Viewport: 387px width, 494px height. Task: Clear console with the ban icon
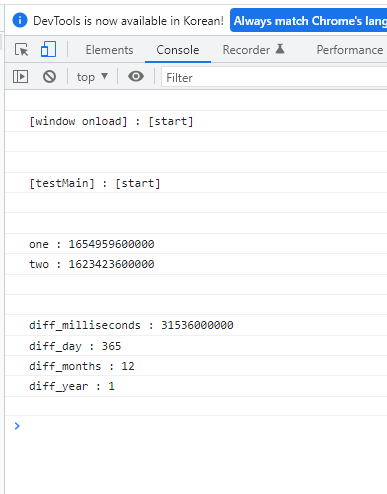[x=49, y=77]
